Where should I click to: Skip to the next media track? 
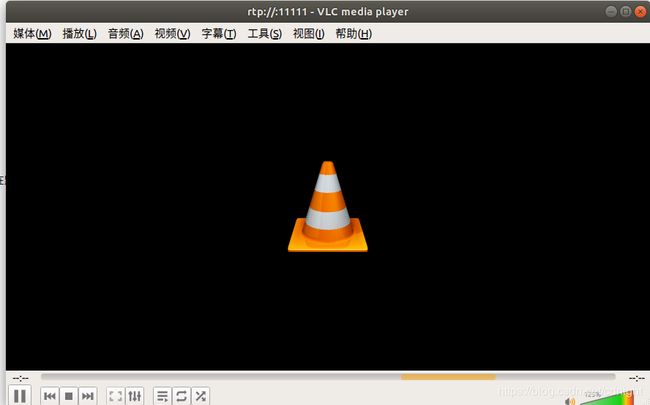point(87,396)
